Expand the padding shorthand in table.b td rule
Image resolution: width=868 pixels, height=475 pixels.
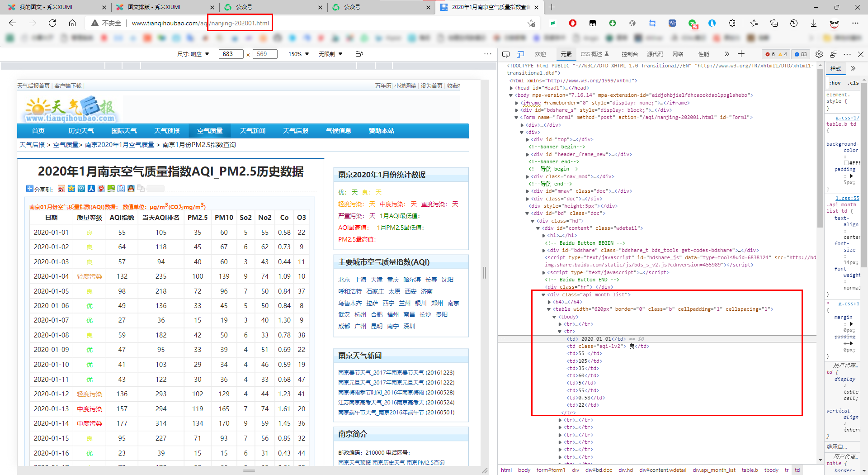pos(851,176)
